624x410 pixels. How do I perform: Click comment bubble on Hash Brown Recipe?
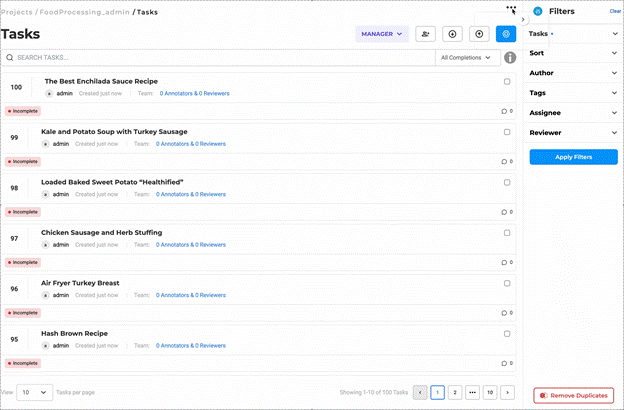(504, 363)
